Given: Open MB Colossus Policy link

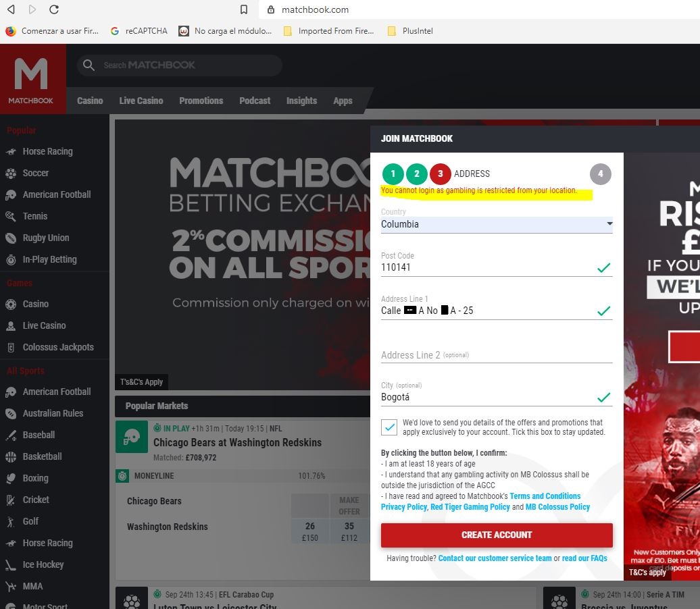Looking at the screenshot, I should [x=557, y=507].
